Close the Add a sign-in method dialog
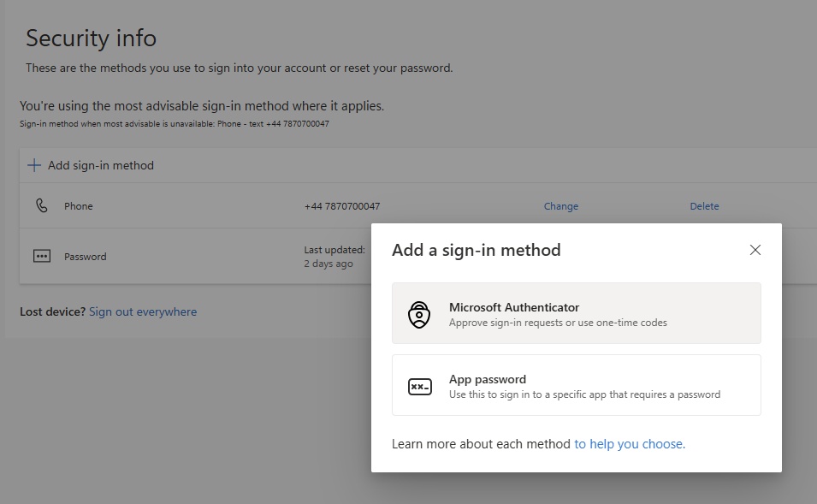The height and width of the screenshot is (504, 817). 755,250
